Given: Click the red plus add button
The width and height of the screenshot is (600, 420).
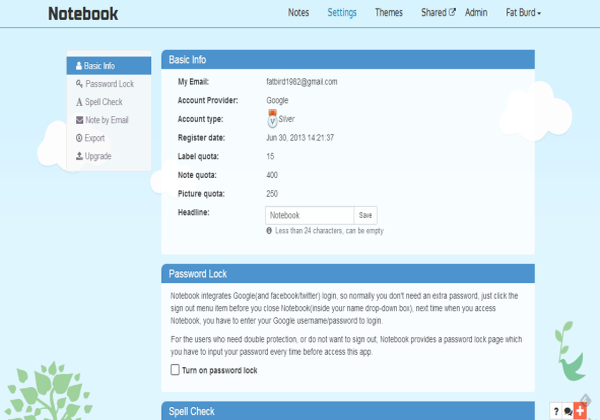Looking at the screenshot, I should click(x=580, y=411).
